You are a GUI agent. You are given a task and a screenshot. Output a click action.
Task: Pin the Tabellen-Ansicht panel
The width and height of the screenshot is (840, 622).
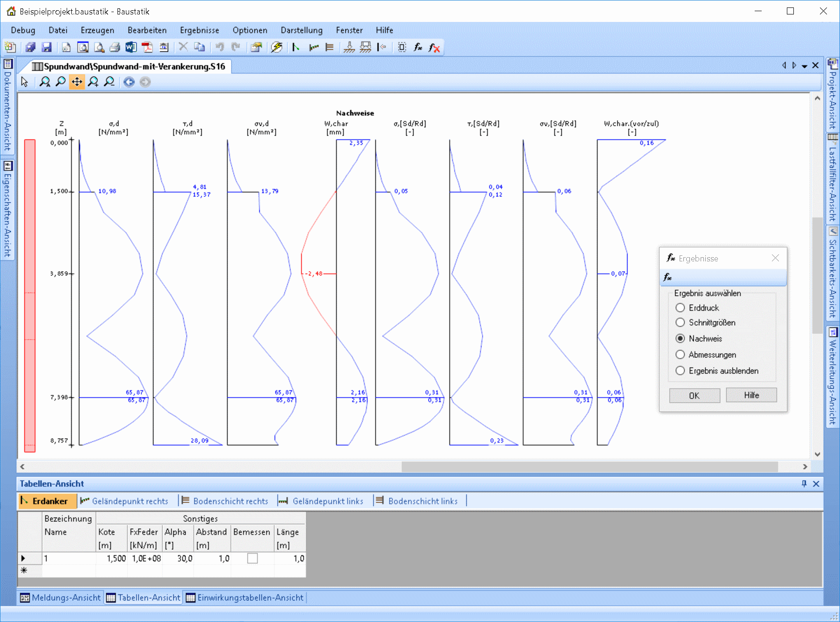tap(804, 484)
